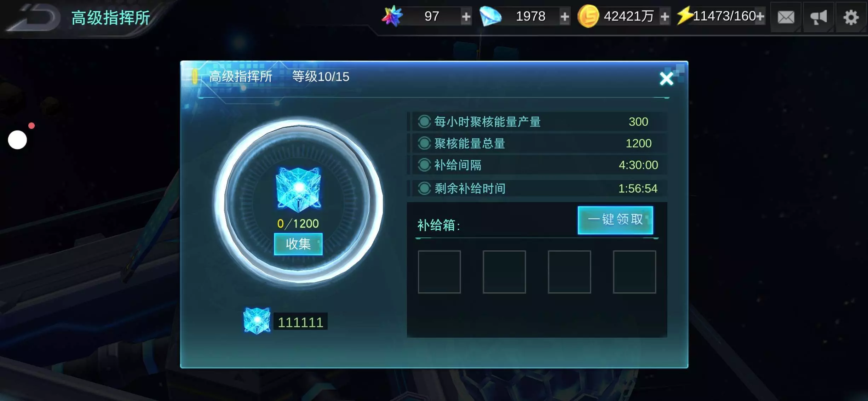Screen dimensions: 868x401
Task: Select the fourth supply box slot
Action: (x=634, y=272)
